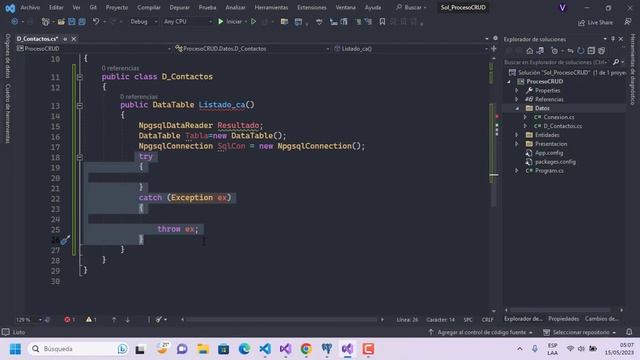Viewport: 640px width, 360px height.
Task: Click the yellow warning count indicator
Action: click(91, 320)
